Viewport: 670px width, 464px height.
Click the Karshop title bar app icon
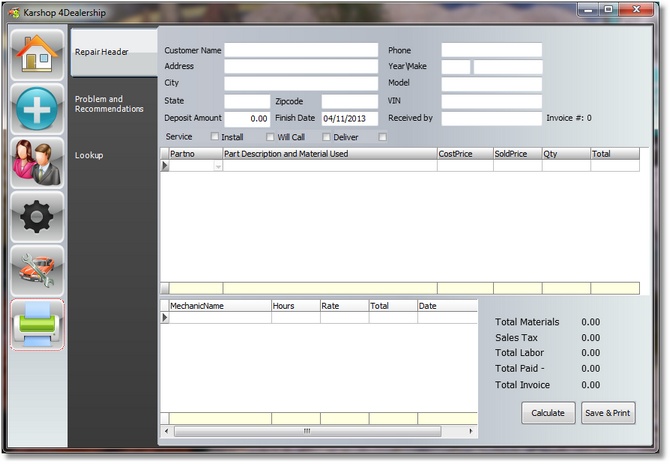coord(12,12)
